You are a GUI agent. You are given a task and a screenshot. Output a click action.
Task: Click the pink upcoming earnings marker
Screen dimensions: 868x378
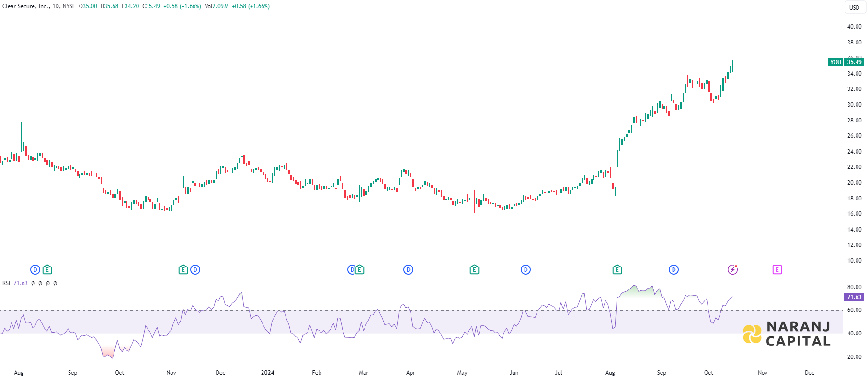(777, 270)
